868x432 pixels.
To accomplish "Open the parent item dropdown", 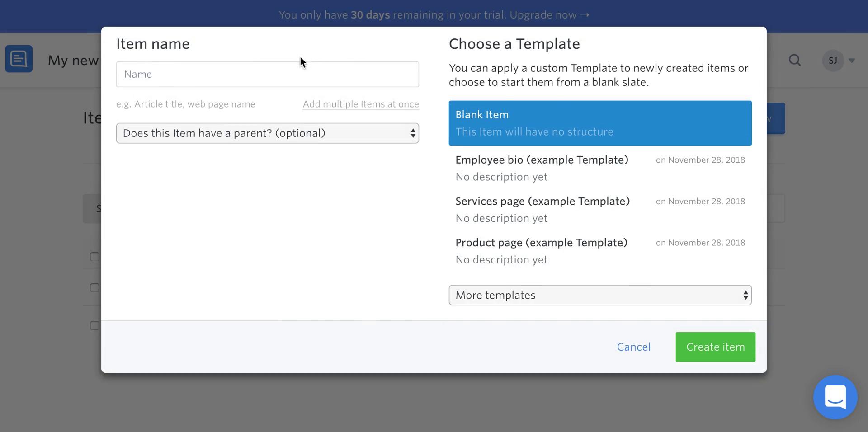I will (x=268, y=133).
